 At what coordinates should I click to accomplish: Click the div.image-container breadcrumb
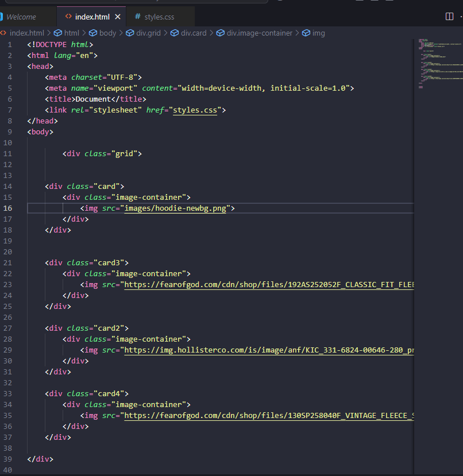pyautogui.click(x=259, y=33)
